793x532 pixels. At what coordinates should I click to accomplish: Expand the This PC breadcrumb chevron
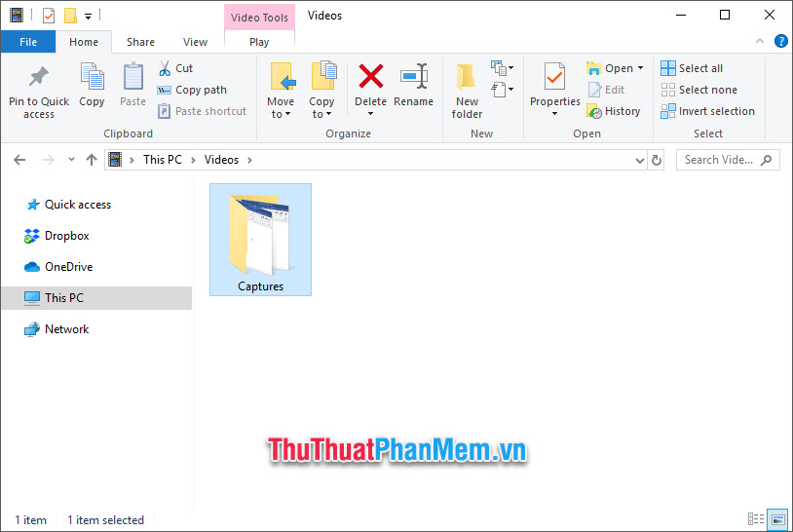(193, 161)
